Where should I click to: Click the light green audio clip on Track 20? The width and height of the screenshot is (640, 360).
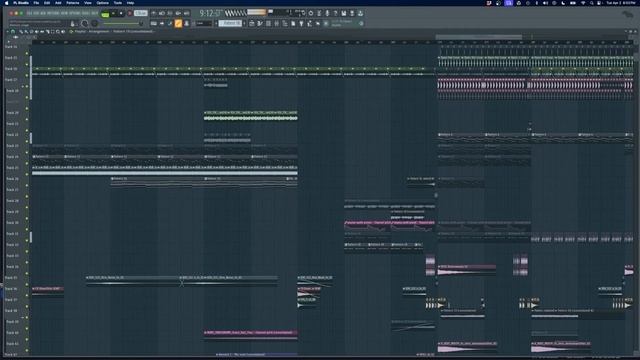click(251, 116)
